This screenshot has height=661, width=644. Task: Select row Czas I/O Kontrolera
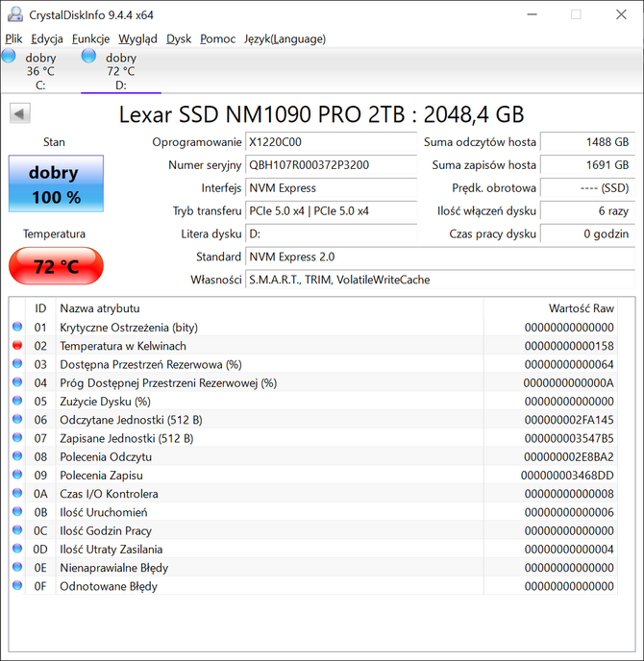[313, 494]
